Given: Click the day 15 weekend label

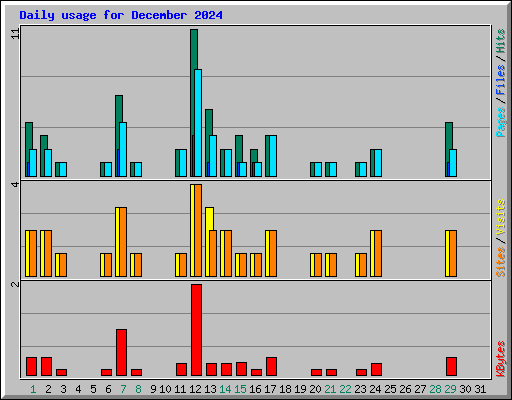Looking at the screenshot, I should [x=240, y=389].
